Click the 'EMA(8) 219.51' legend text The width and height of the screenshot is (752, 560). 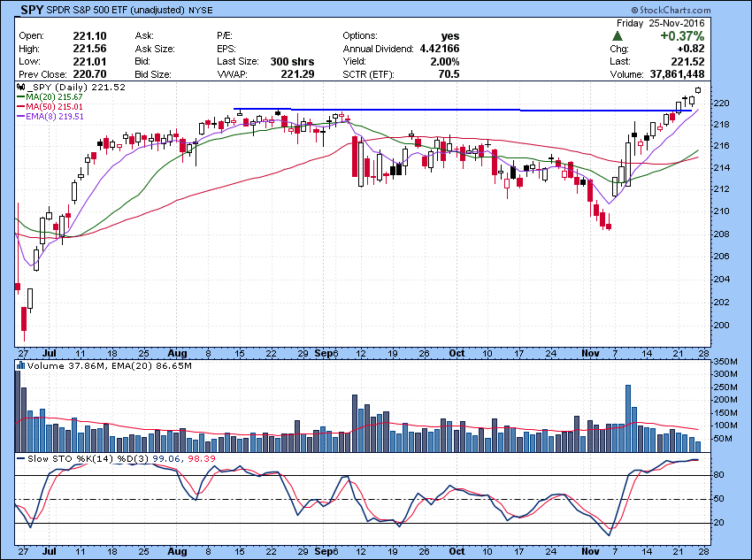pos(55,116)
